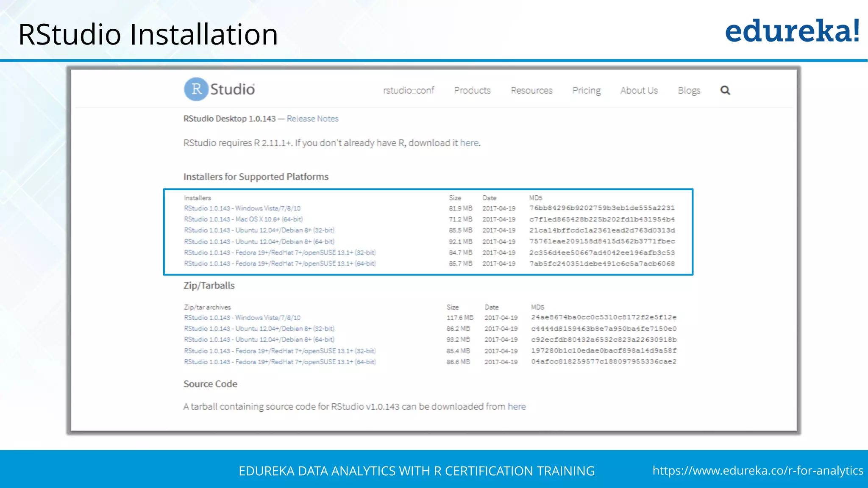Click the RStudio Installation slide title
The height and width of the screenshot is (488, 868).
tap(148, 34)
